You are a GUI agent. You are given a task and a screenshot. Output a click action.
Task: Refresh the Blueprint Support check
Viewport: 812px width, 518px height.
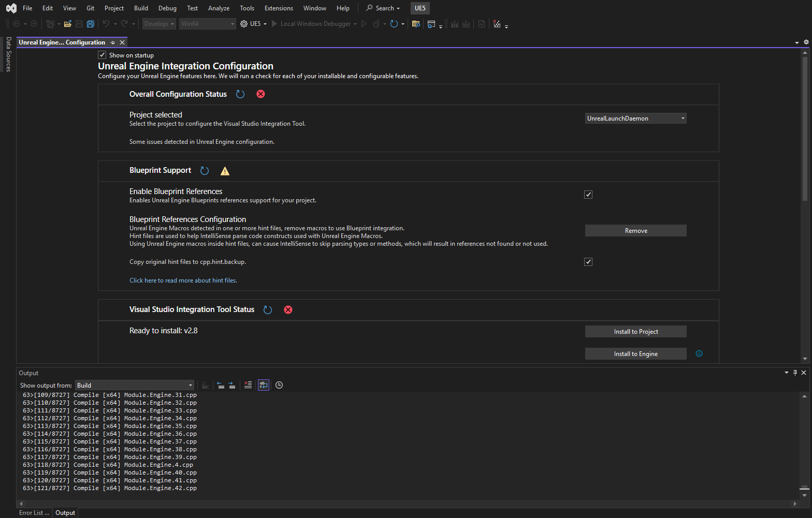click(205, 171)
